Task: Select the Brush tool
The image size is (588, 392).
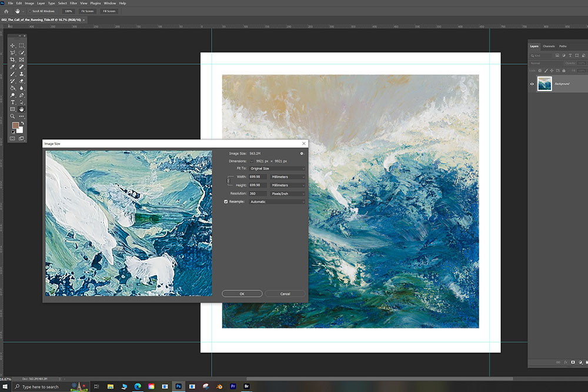Action: pyautogui.click(x=12, y=74)
